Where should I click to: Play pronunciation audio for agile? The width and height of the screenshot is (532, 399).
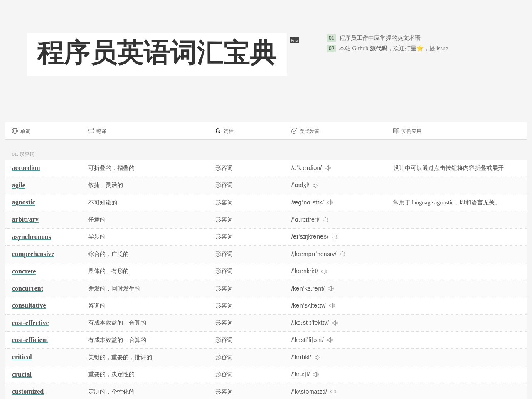pyautogui.click(x=315, y=185)
